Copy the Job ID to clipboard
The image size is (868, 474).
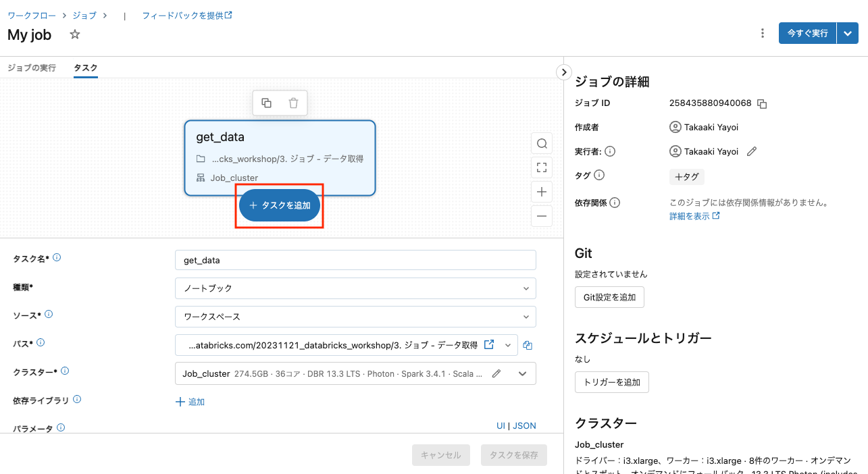point(762,103)
